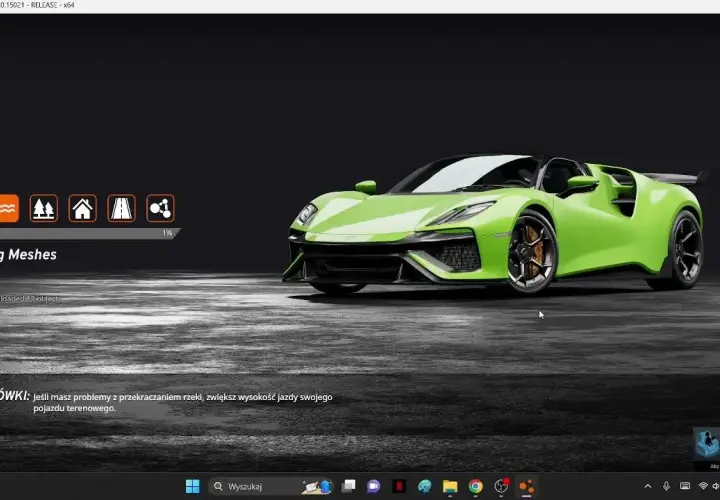
Task: Open File Explorer from the taskbar
Action: (x=450, y=486)
